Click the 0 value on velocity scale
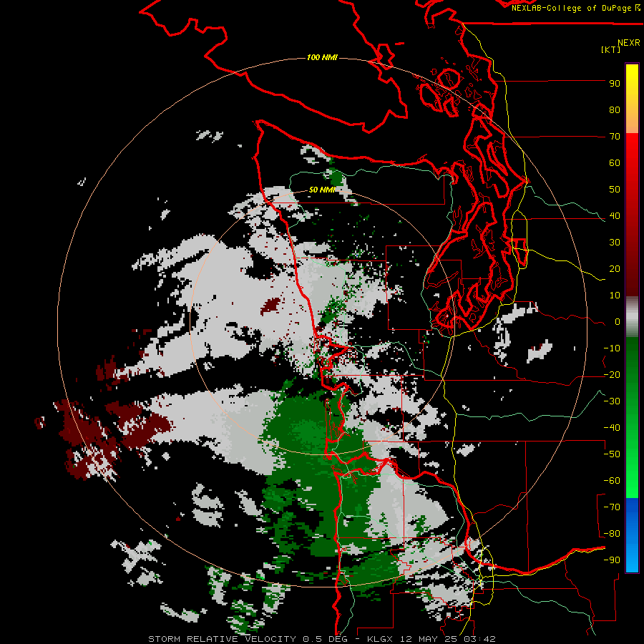Screen dimensions: 644x644 (x=618, y=322)
